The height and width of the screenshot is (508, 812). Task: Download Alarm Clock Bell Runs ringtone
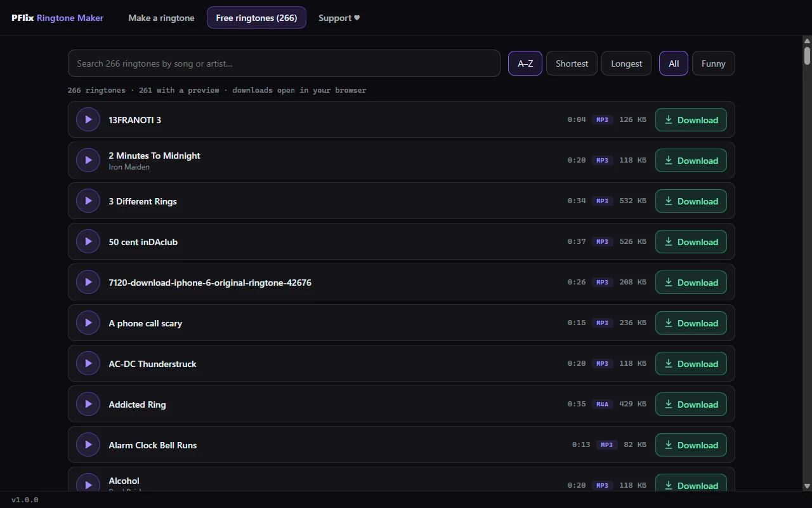691,444
